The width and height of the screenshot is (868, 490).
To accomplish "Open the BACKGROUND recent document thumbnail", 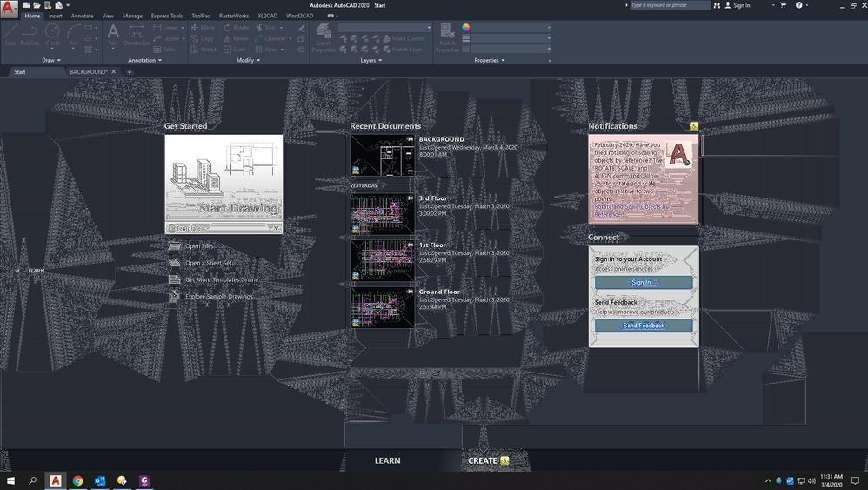I will (x=382, y=156).
